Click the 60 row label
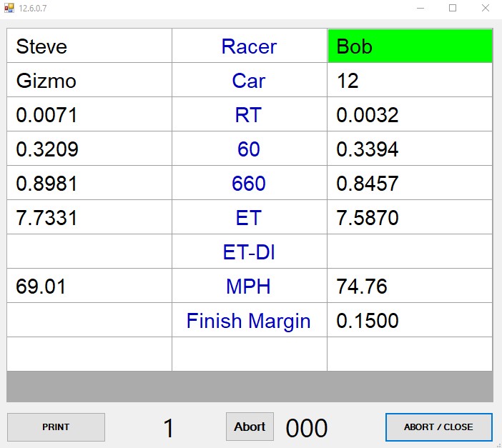 click(249, 149)
